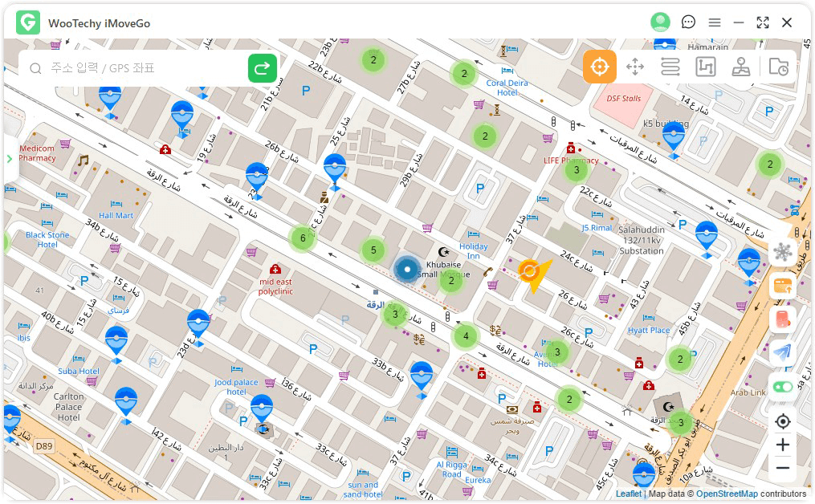
Task: Open the hamburger menu in title bar
Action: tap(714, 22)
